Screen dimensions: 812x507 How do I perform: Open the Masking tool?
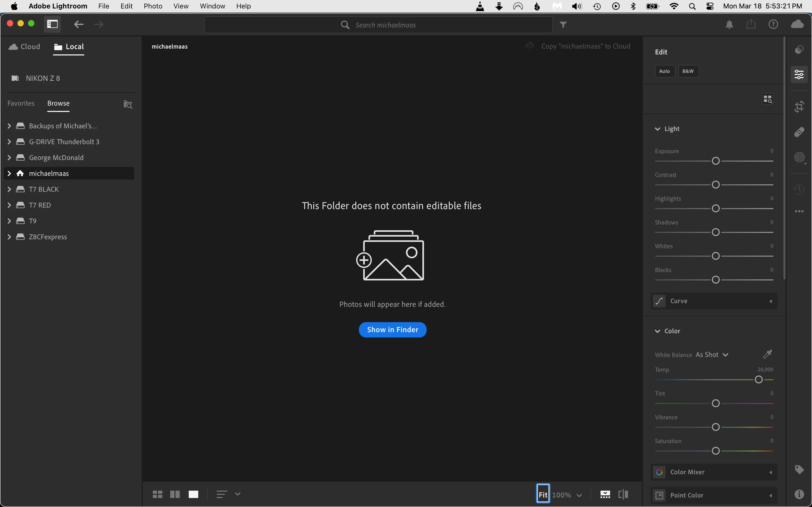pos(799,157)
